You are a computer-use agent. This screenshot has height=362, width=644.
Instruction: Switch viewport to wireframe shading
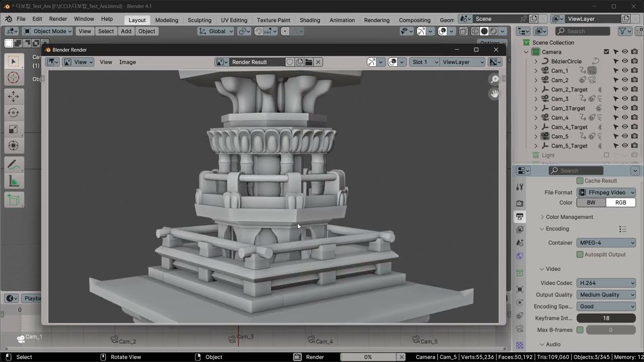click(475, 31)
